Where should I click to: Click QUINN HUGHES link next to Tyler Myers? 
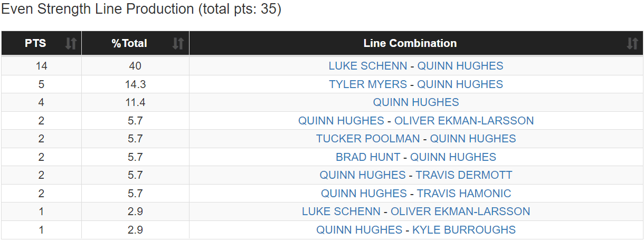[x=460, y=84]
